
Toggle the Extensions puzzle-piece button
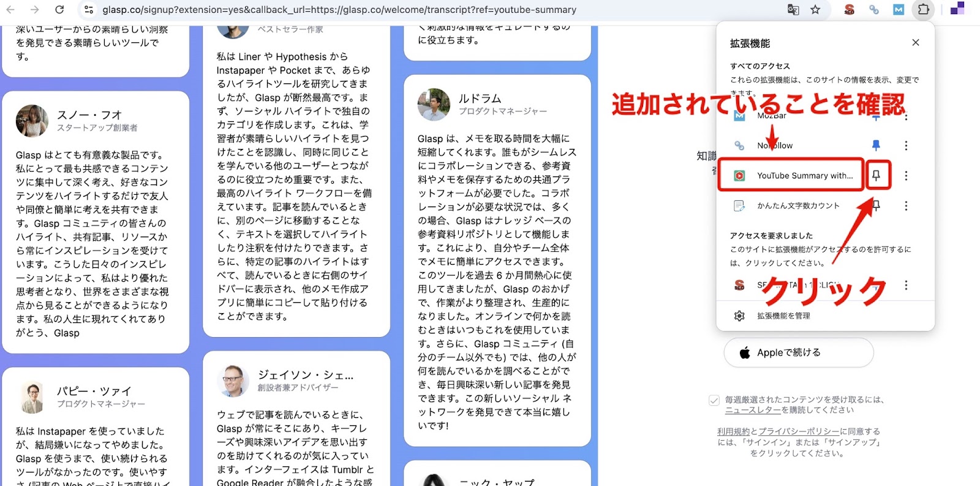(x=924, y=10)
